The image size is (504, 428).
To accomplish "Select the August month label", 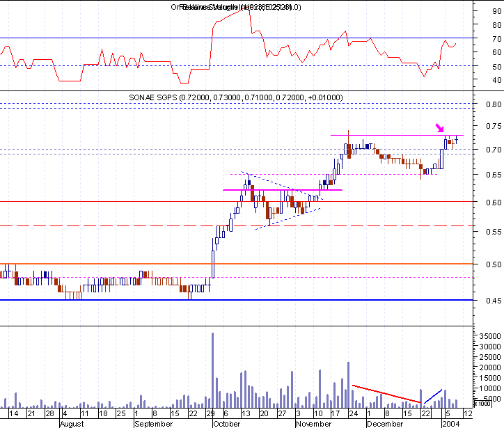I will (72, 424).
